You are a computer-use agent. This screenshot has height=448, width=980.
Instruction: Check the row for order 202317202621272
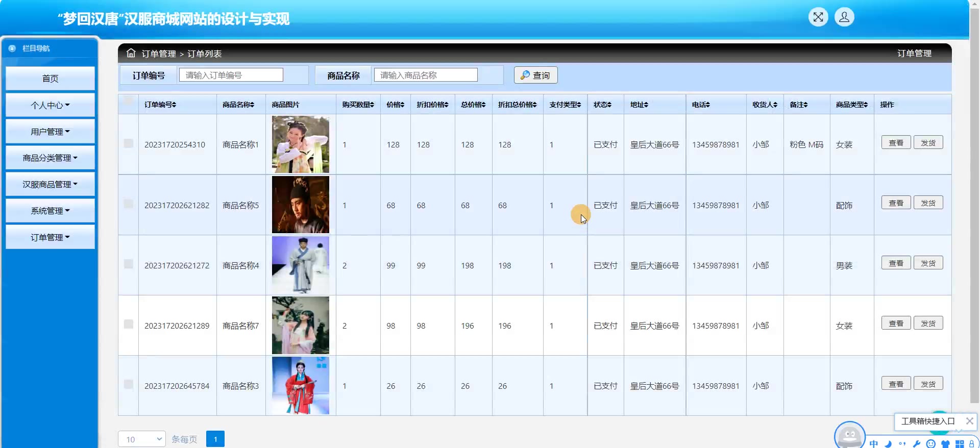point(129,264)
